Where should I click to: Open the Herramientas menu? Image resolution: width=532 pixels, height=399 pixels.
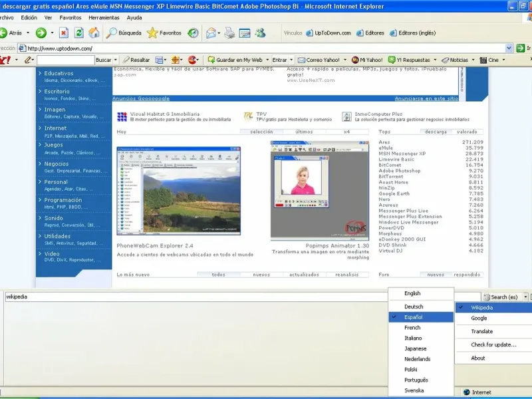(104, 18)
